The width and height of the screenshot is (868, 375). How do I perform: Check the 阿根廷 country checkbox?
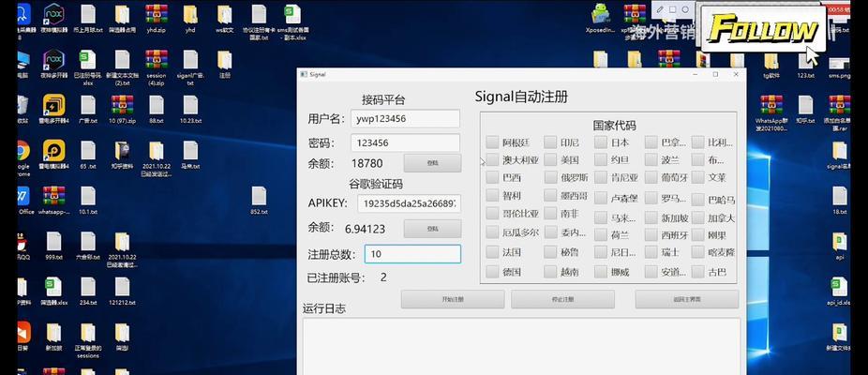pyautogui.click(x=492, y=142)
